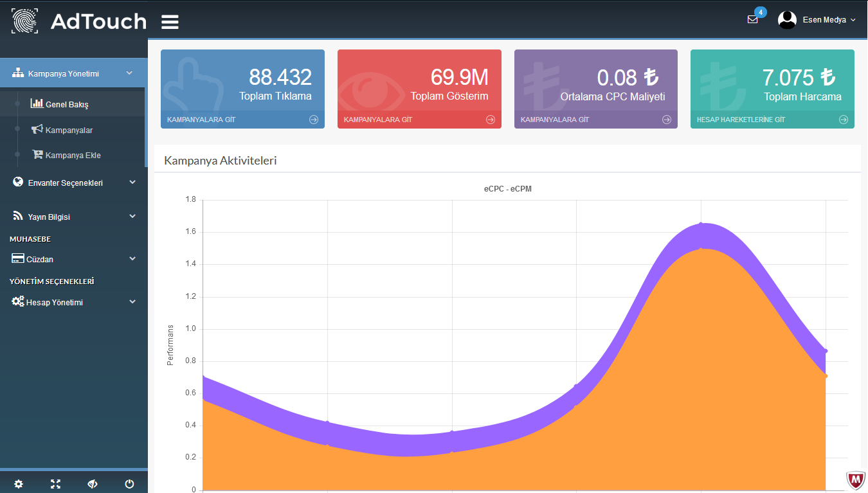Viewport: 868px width, 493px height.
Task: Click the 0.08 ₺ average CPC value
Action: 628,77
